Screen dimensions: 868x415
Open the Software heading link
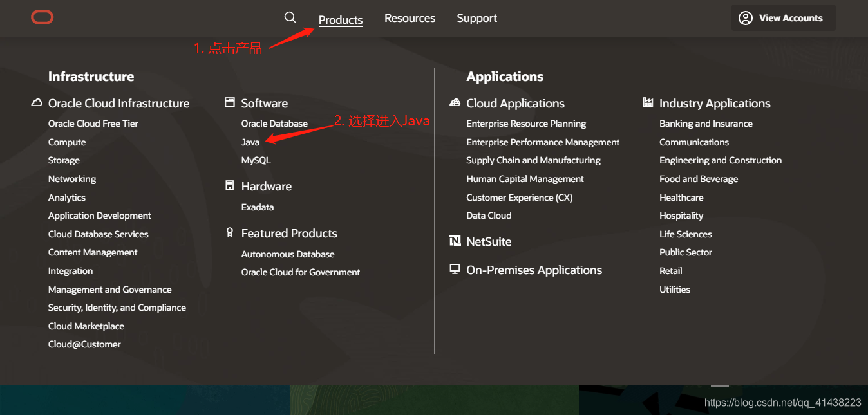265,104
